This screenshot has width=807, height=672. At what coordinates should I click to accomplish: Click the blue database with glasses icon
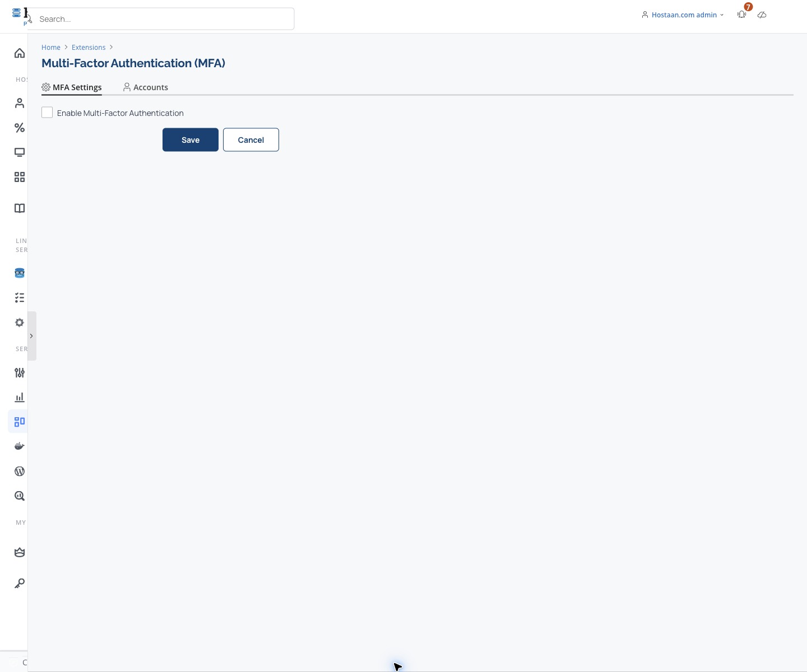[x=20, y=273]
